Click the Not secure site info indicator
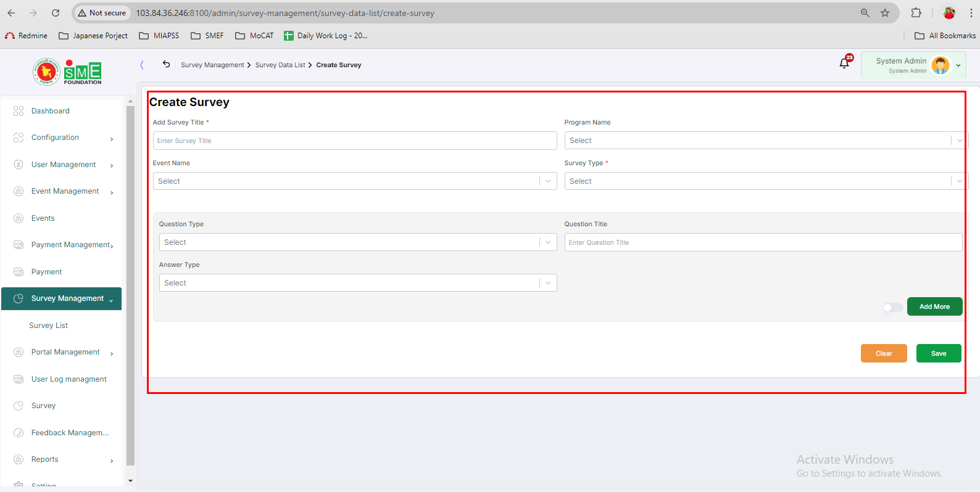980x492 pixels. click(x=102, y=13)
